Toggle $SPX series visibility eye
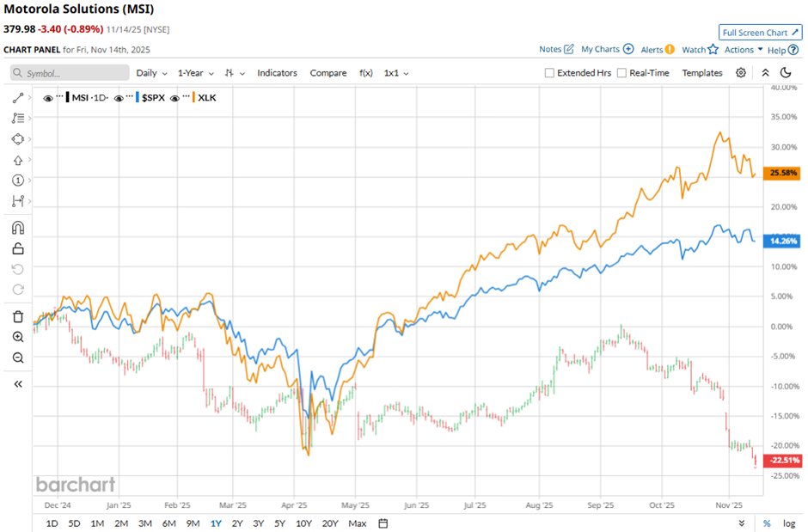 point(119,98)
